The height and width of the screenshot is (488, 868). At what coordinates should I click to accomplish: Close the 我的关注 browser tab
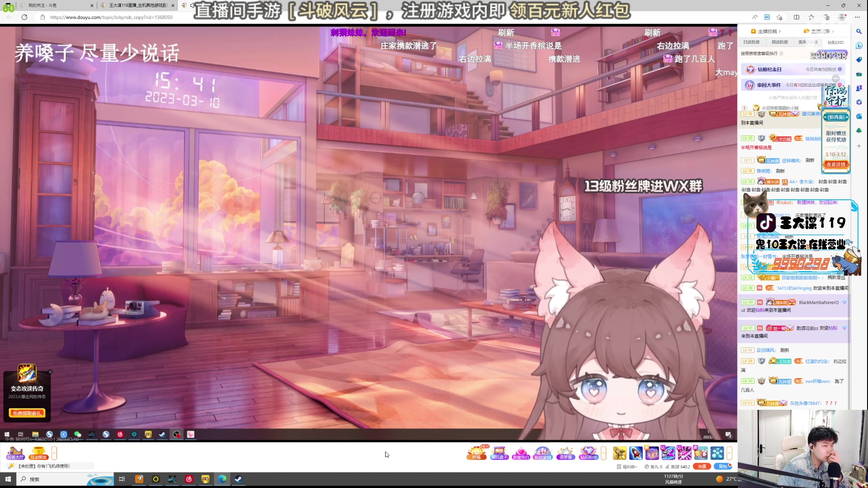coord(92,5)
